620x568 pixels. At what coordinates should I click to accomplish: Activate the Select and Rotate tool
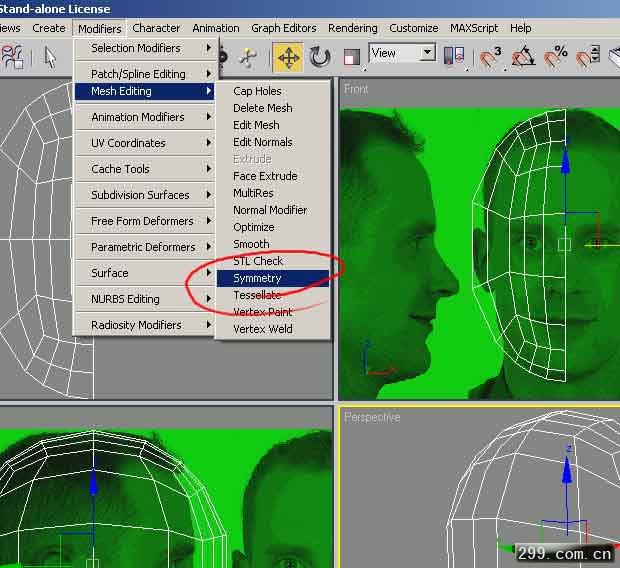pyautogui.click(x=320, y=57)
